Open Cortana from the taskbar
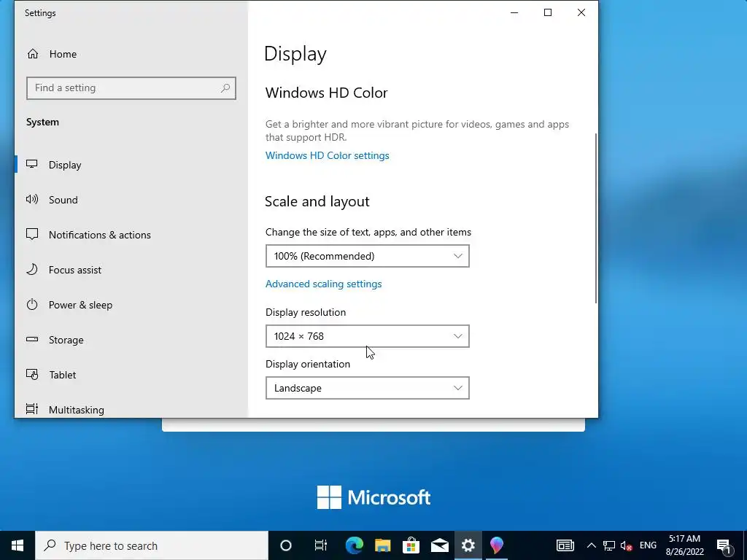The image size is (747, 560). (x=286, y=545)
